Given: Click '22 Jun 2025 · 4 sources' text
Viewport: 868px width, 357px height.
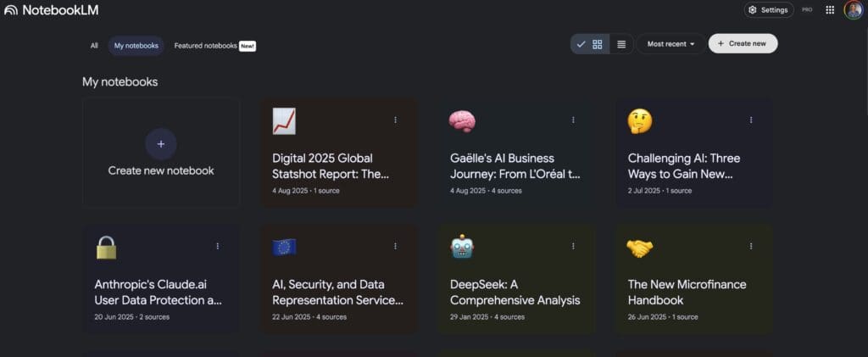Looking at the screenshot, I should click(309, 317).
